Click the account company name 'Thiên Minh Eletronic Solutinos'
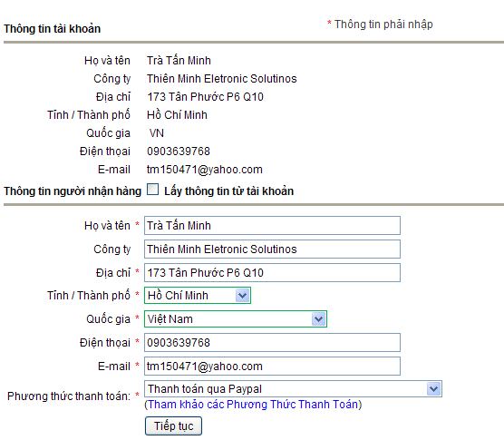This screenshot has width=504, height=440. click(222, 79)
